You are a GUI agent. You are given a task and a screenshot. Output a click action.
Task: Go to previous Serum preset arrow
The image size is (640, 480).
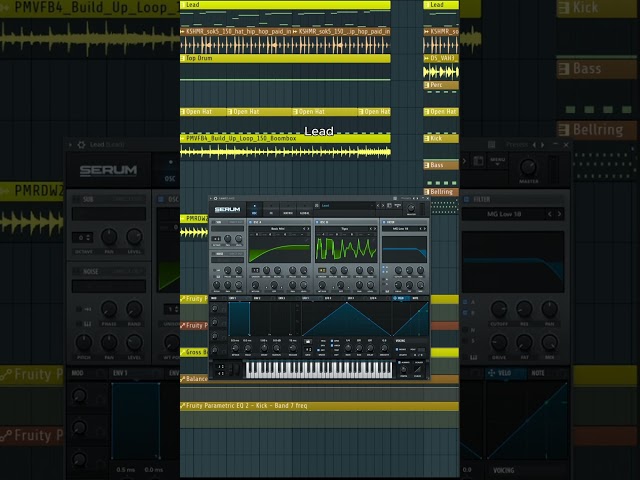378,205
